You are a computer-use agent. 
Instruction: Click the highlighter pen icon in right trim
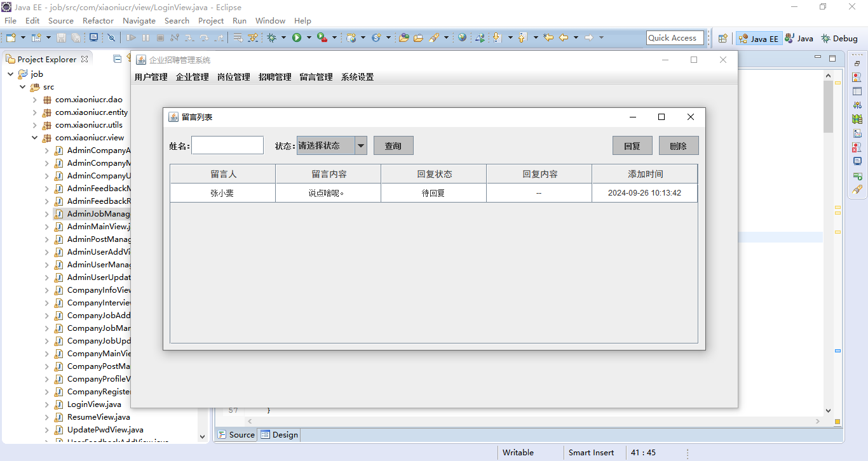coord(857,189)
